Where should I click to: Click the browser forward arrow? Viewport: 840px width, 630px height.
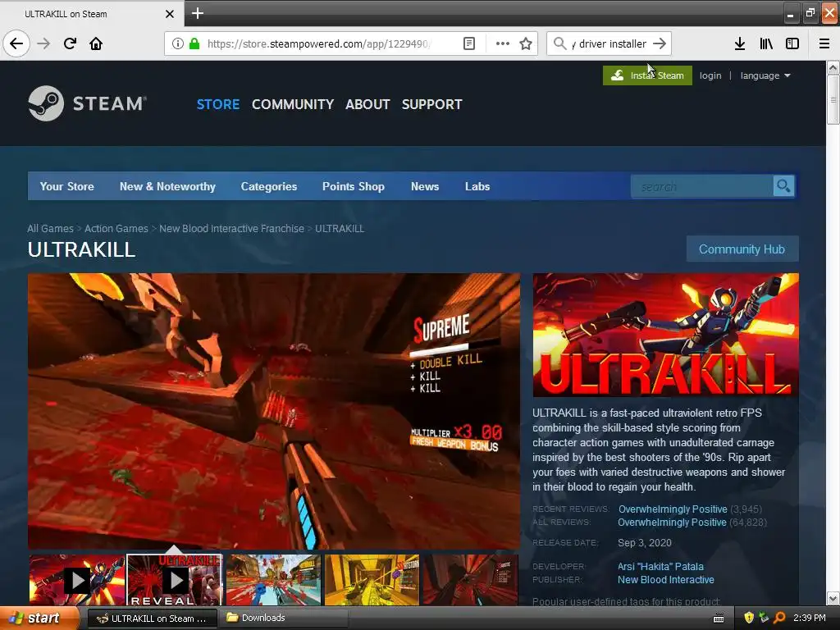click(43, 43)
